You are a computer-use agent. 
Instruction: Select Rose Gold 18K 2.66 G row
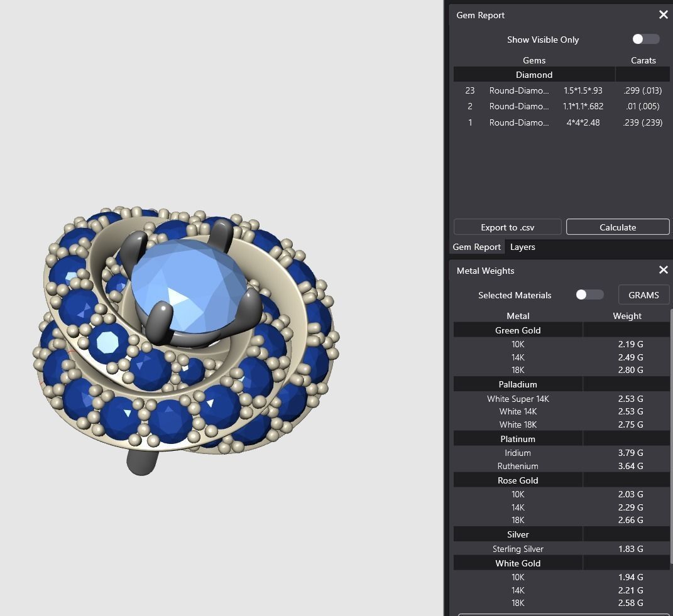tap(561, 520)
